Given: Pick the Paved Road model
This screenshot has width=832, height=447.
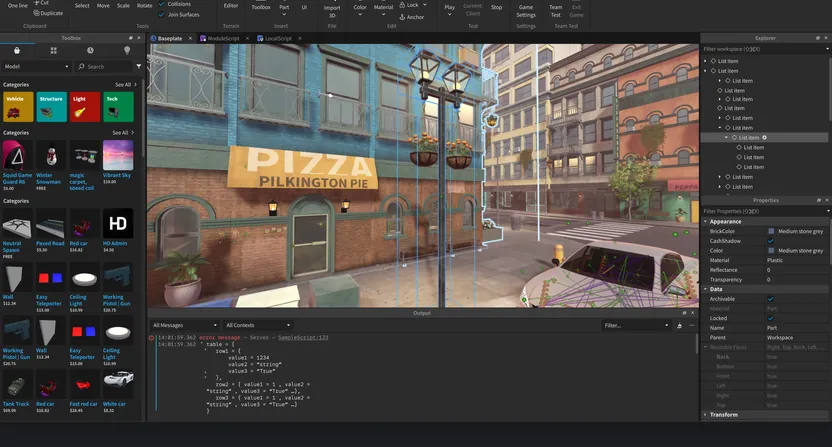Looking at the screenshot, I should [51, 224].
